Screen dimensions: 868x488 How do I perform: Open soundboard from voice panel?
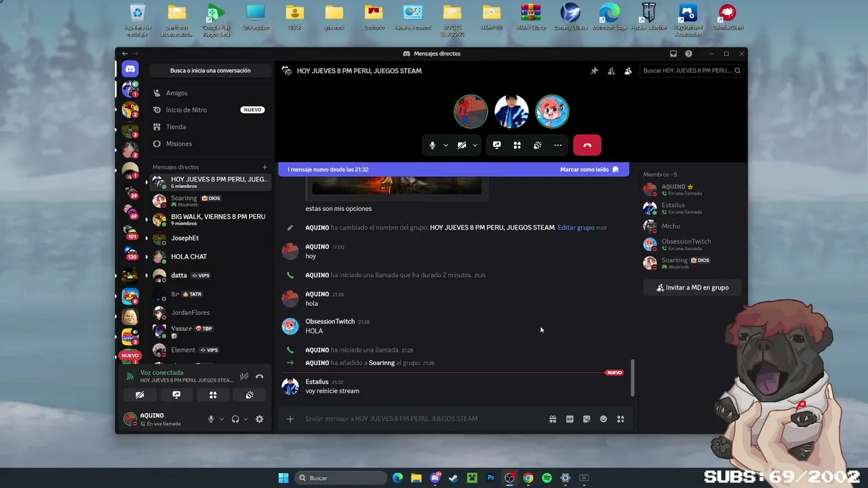pos(250,394)
